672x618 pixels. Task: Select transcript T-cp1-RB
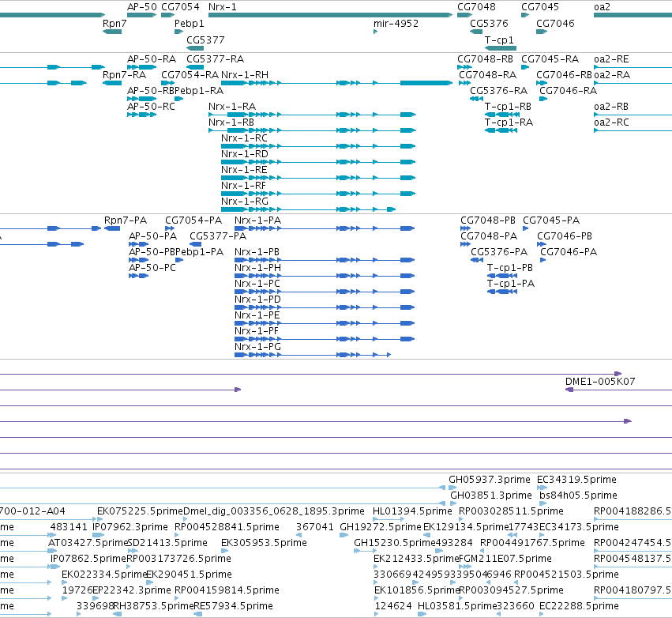pos(508,107)
